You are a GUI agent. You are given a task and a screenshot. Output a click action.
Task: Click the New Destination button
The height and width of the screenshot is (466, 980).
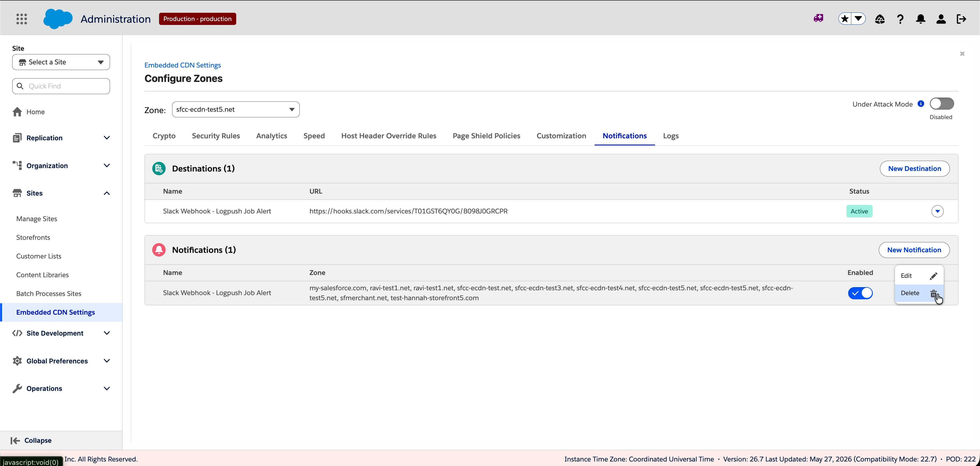(x=914, y=169)
